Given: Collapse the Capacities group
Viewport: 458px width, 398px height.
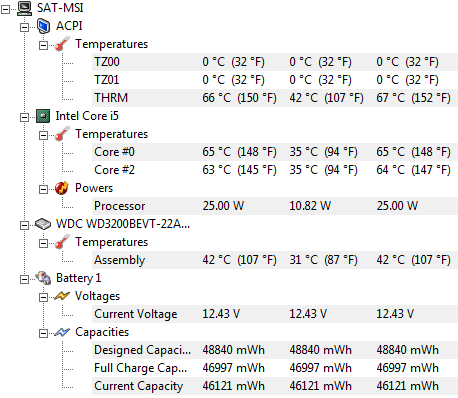Looking at the screenshot, I should [43, 333].
